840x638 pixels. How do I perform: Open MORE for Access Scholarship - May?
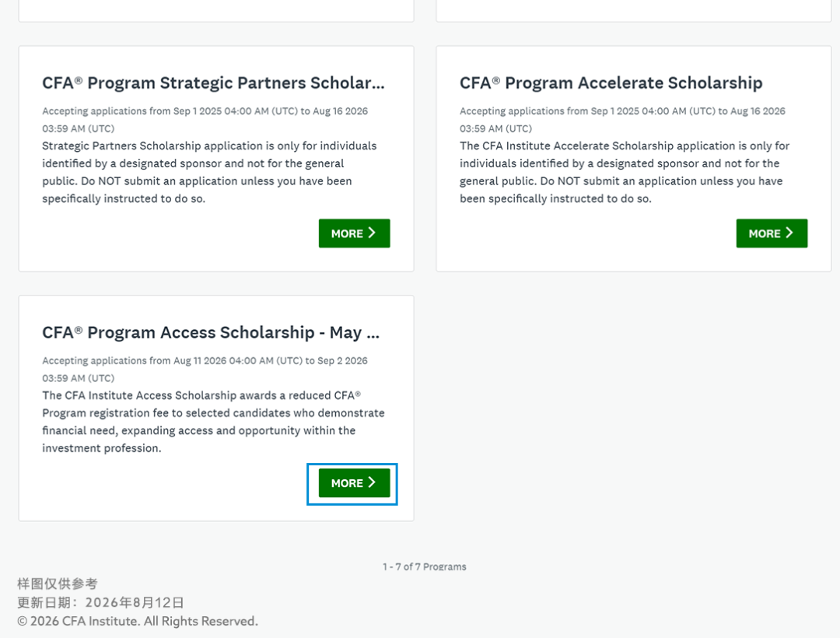click(354, 482)
